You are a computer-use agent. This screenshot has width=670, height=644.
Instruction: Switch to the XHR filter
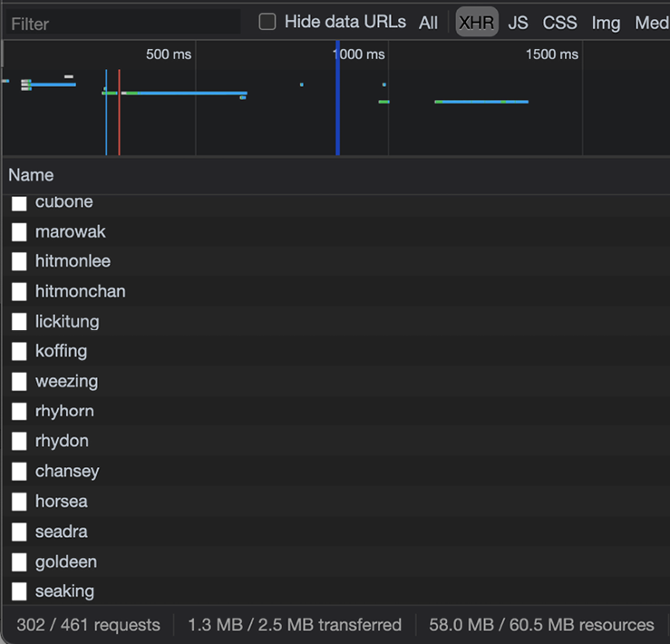(476, 23)
